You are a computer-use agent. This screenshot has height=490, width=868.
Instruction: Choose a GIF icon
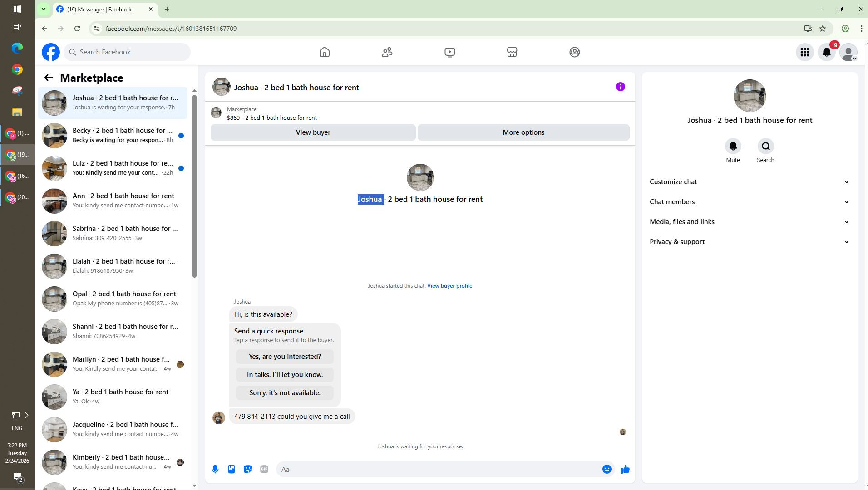click(264, 469)
